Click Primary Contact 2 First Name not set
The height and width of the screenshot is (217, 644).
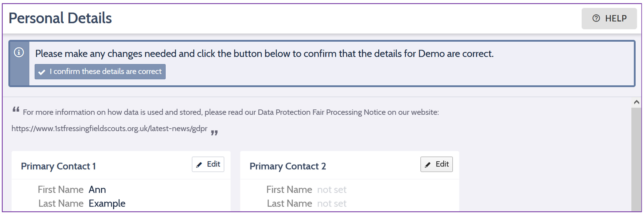[332, 190]
